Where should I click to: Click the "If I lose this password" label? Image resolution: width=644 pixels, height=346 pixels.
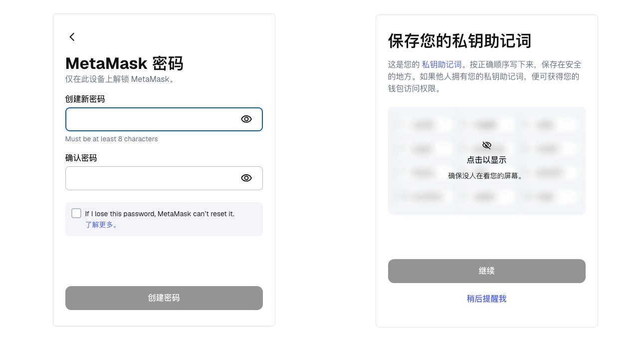pos(160,214)
